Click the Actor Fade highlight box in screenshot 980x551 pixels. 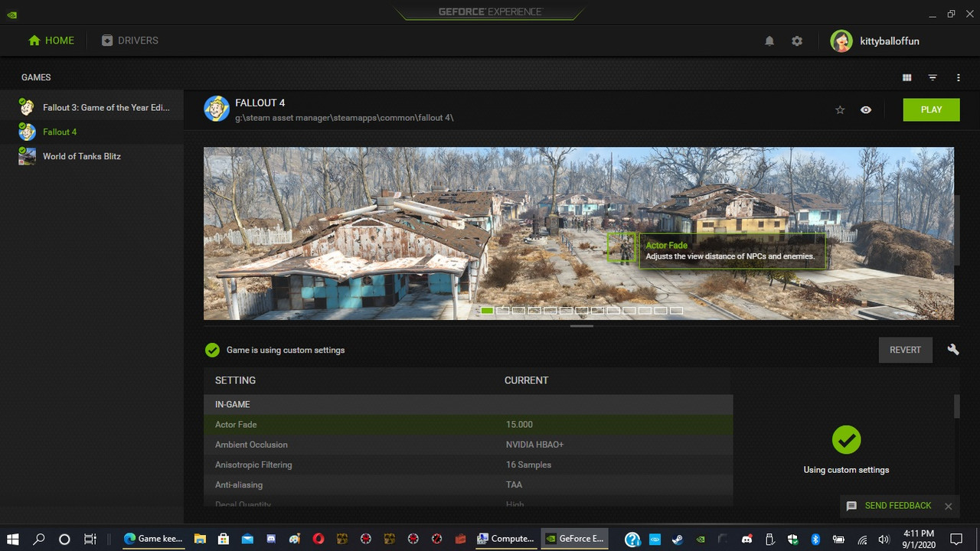621,247
